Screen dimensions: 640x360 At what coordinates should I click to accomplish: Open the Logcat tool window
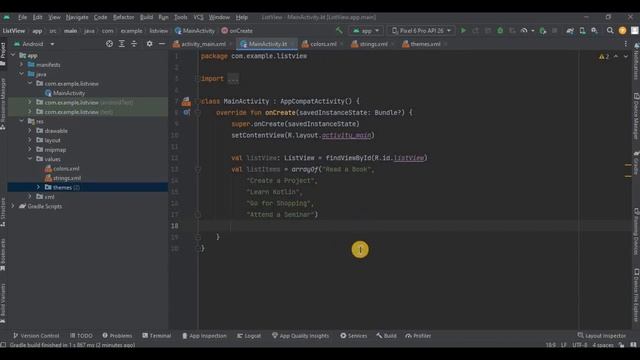click(x=249, y=336)
